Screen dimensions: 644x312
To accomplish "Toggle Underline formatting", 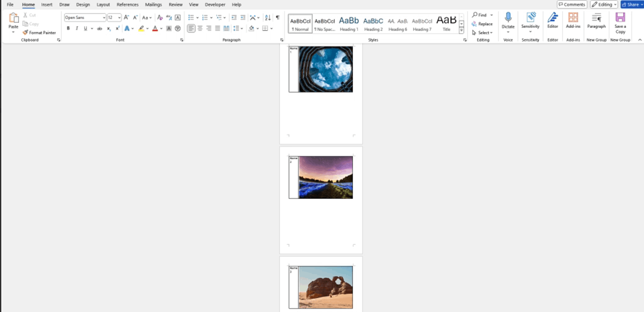I will pyautogui.click(x=85, y=29).
